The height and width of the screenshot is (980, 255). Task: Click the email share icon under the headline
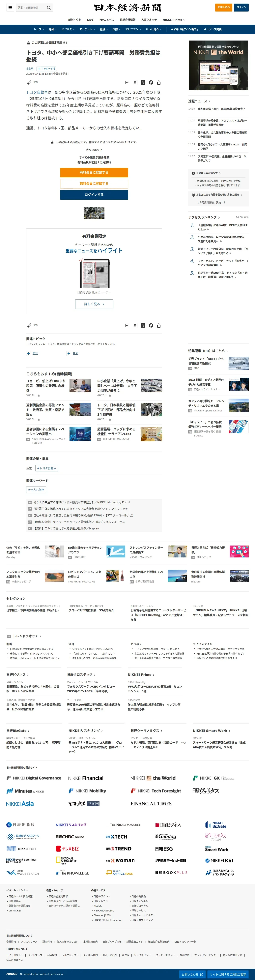127,82
